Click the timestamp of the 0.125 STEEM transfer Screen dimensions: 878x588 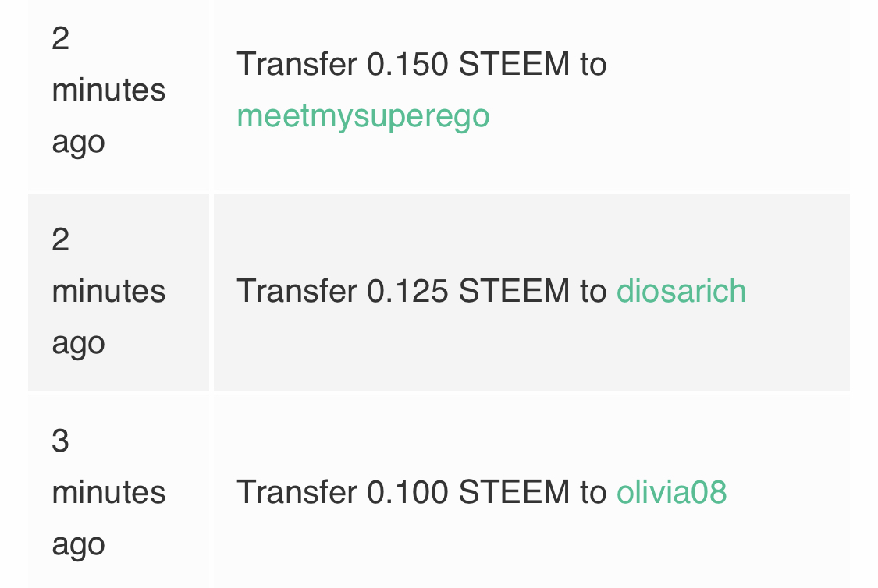[x=108, y=292]
